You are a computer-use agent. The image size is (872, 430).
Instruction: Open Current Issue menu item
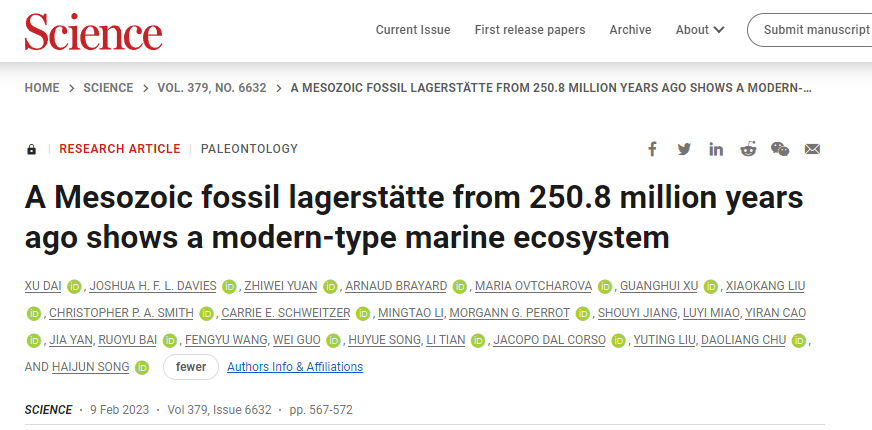click(413, 30)
